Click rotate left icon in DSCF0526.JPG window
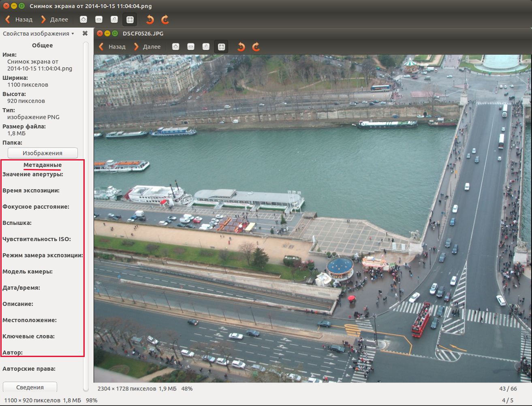Image resolution: width=532 pixels, height=406 pixels. (241, 47)
